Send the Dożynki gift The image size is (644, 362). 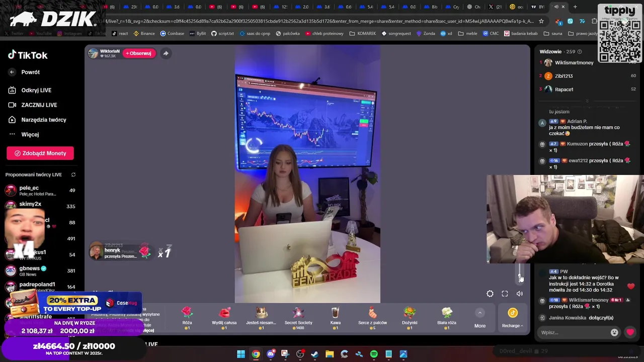pos(410,318)
